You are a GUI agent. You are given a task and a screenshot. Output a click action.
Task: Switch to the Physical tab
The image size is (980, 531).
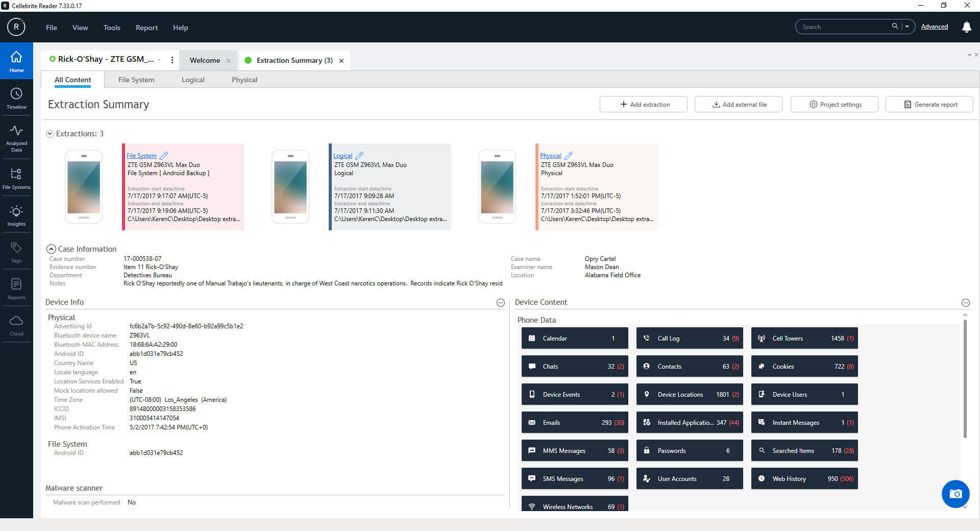(244, 80)
